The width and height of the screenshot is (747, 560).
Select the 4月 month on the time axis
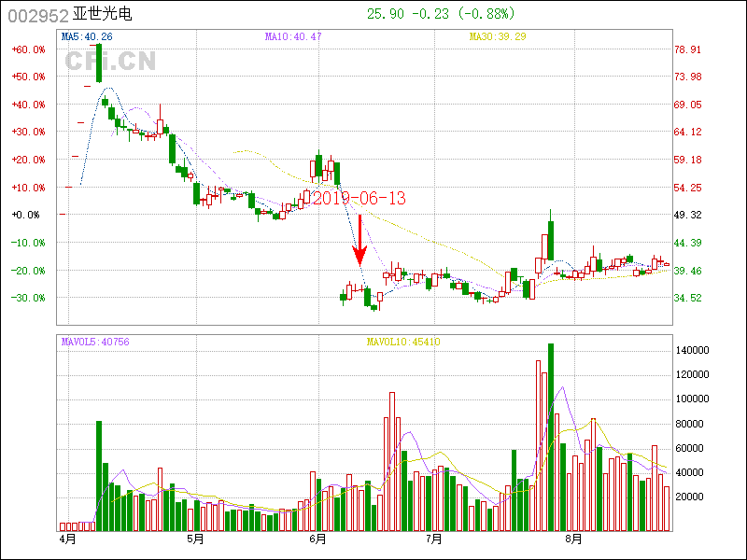point(66,539)
